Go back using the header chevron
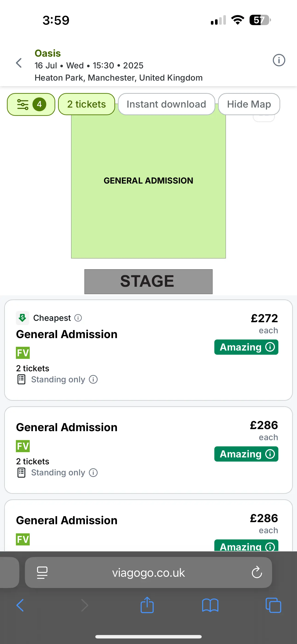Viewport: 297px width, 644px height. [x=19, y=63]
